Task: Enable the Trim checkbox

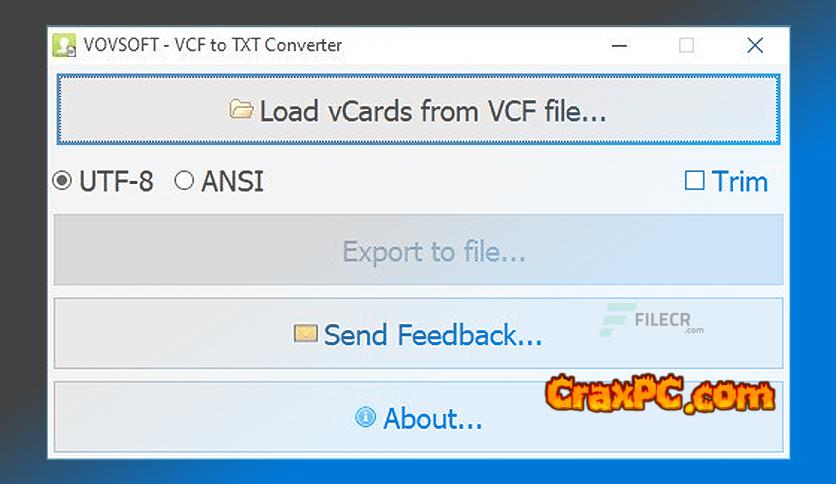Action: click(x=694, y=181)
